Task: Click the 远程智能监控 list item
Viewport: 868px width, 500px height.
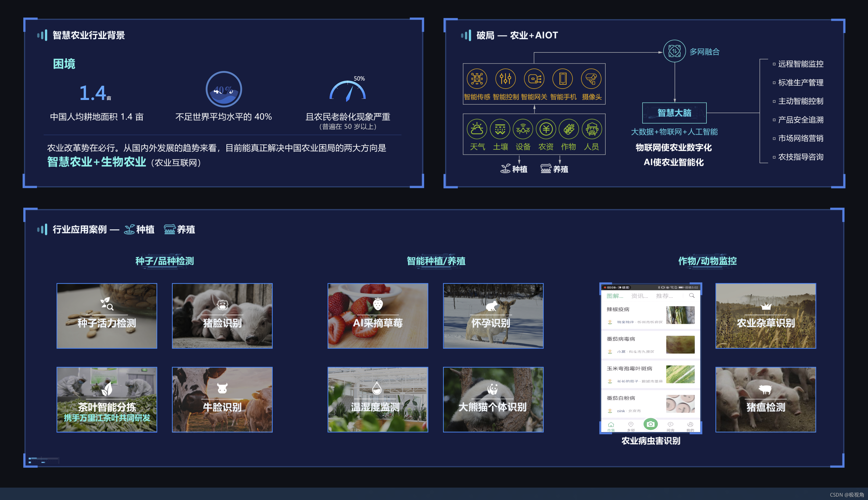Action: coord(800,64)
